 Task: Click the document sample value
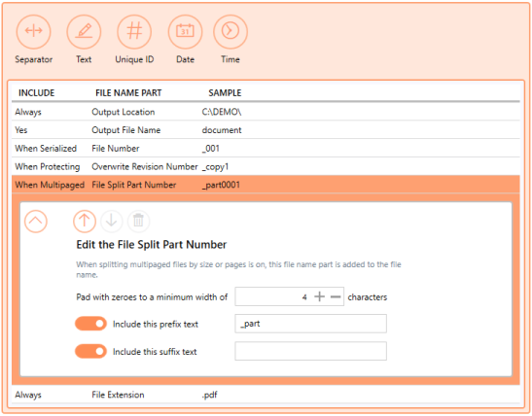(x=222, y=130)
